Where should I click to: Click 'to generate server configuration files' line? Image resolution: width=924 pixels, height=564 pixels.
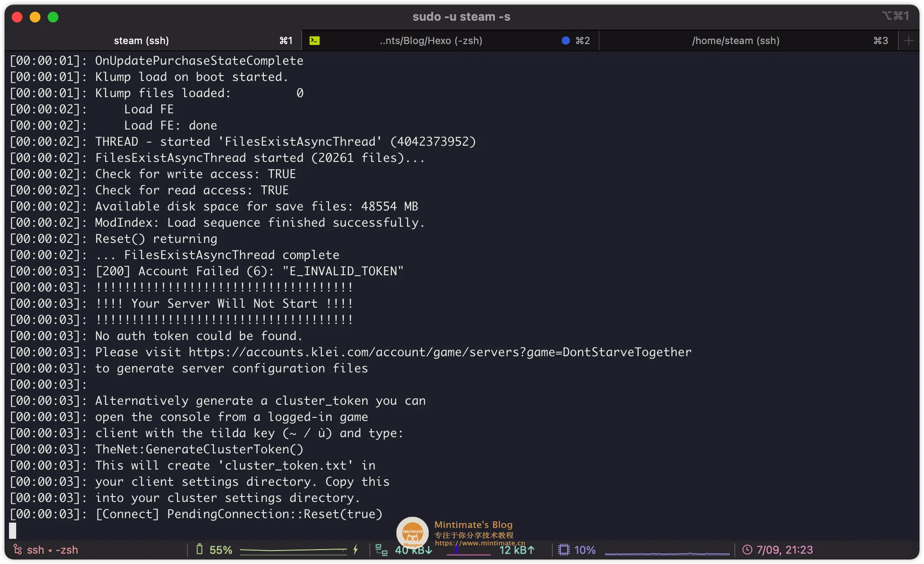(x=231, y=368)
